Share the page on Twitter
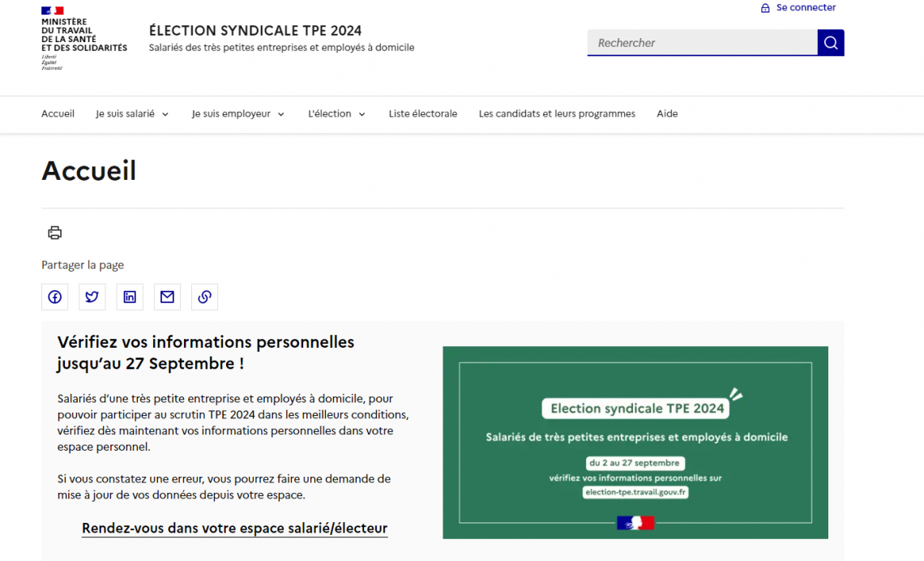This screenshot has width=924, height=561. 92,297
